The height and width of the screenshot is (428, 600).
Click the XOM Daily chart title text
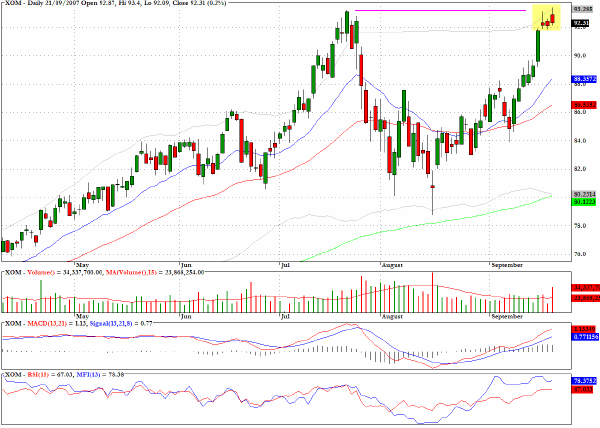(115, 3)
